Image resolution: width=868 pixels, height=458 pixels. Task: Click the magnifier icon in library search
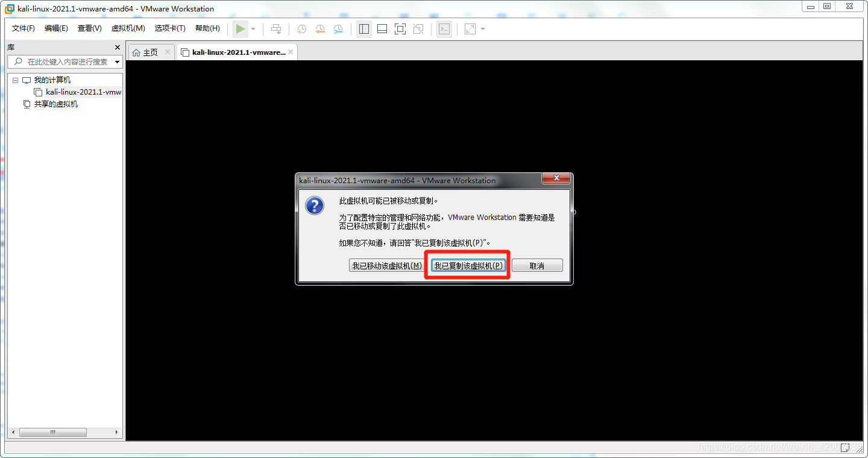tap(17, 61)
